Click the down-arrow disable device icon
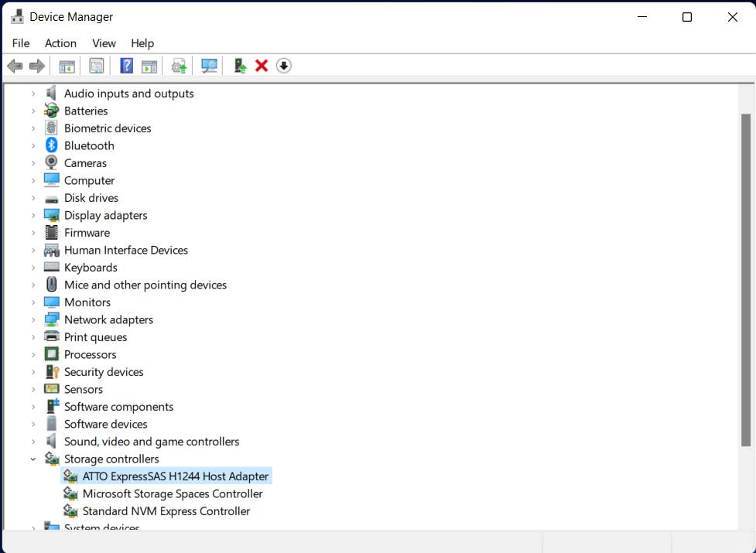 click(x=283, y=67)
